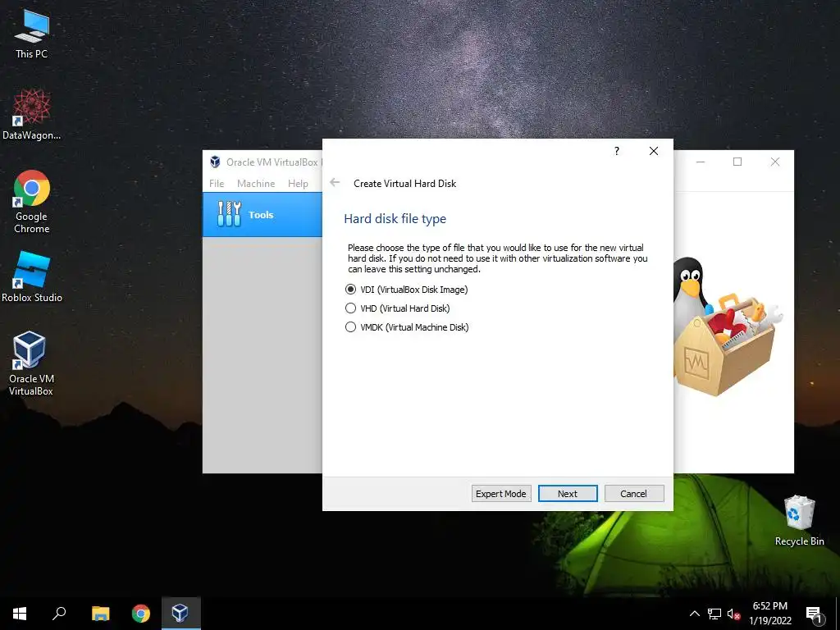840x630 pixels.
Task: Minimize the VirtualBox Manager window
Action: tap(701, 162)
